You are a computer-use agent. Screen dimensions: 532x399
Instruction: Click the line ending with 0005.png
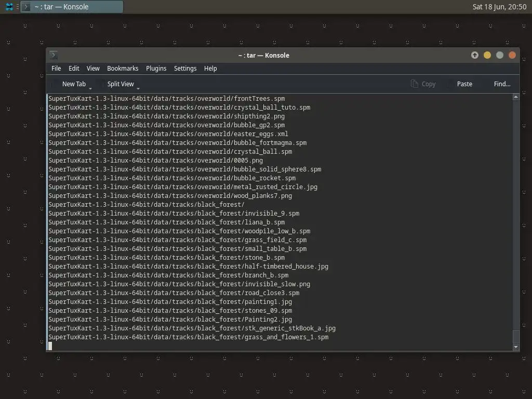tap(156, 161)
